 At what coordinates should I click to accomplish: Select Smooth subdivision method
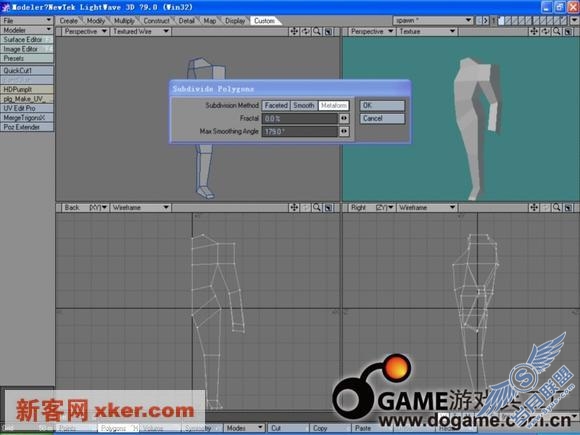pyautogui.click(x=304, y=105)
